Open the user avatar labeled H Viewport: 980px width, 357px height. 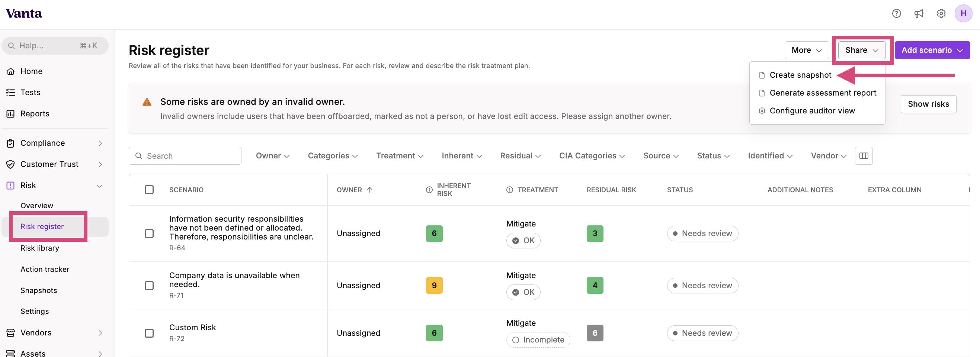coord(963,13)
